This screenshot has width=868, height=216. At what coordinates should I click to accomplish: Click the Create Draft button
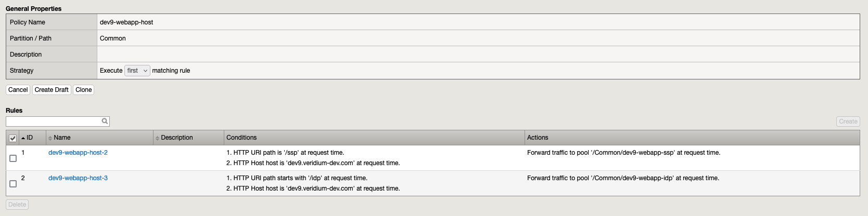[52, 90]
